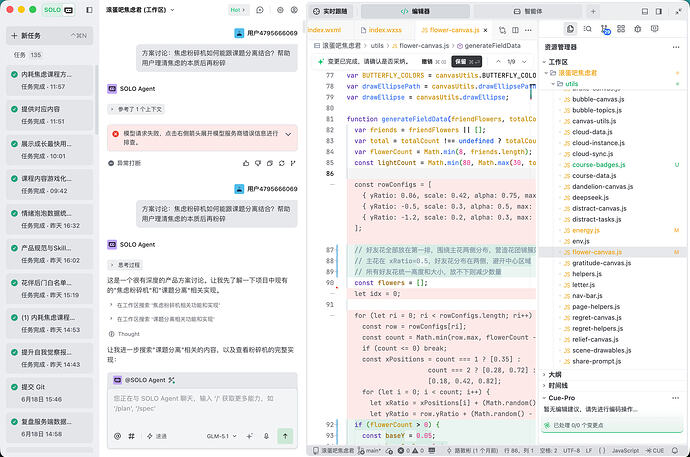Expand the model request failed error
690x457 pixels.
click(288, 134)
